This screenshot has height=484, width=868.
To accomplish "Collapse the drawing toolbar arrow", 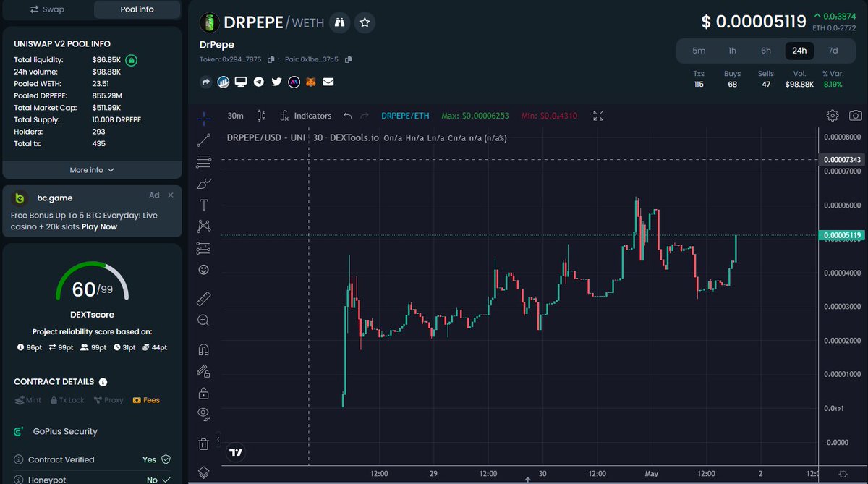I will pyautogui.click(x=218, y=439).
